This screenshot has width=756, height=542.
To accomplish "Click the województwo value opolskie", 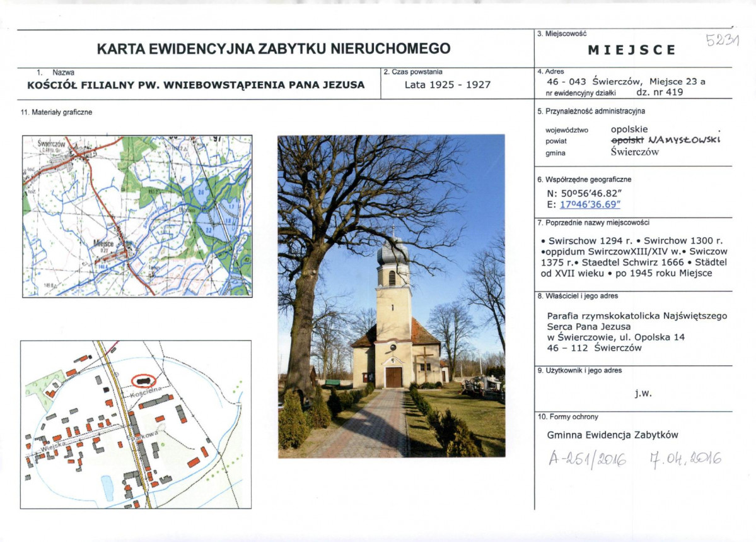I will tap(629, 129).
